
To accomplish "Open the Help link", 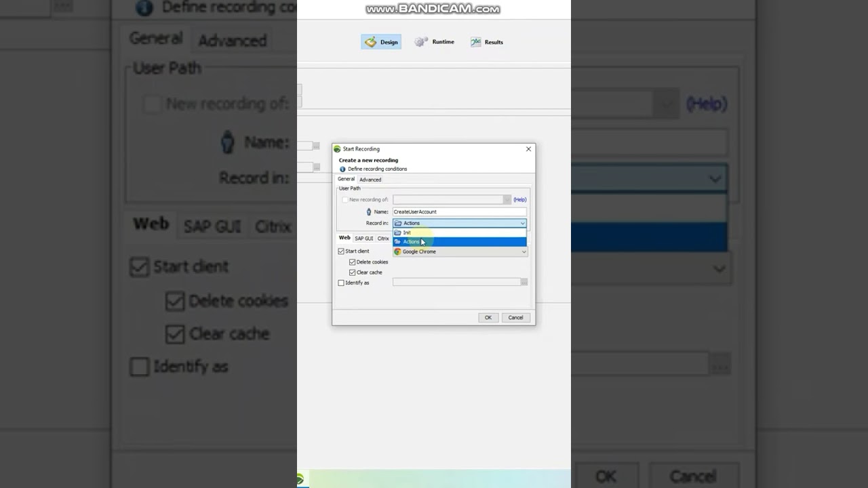I will click(x=519, y=200).
